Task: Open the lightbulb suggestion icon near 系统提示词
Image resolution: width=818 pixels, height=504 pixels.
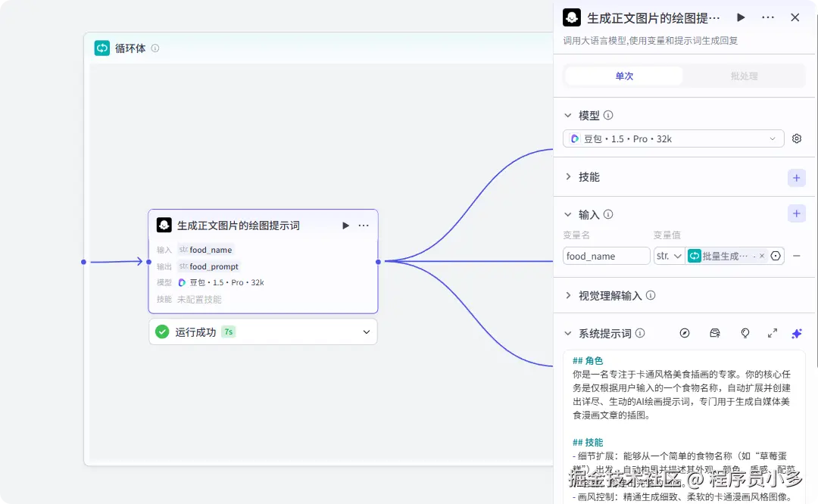Action: pos(745,333)
